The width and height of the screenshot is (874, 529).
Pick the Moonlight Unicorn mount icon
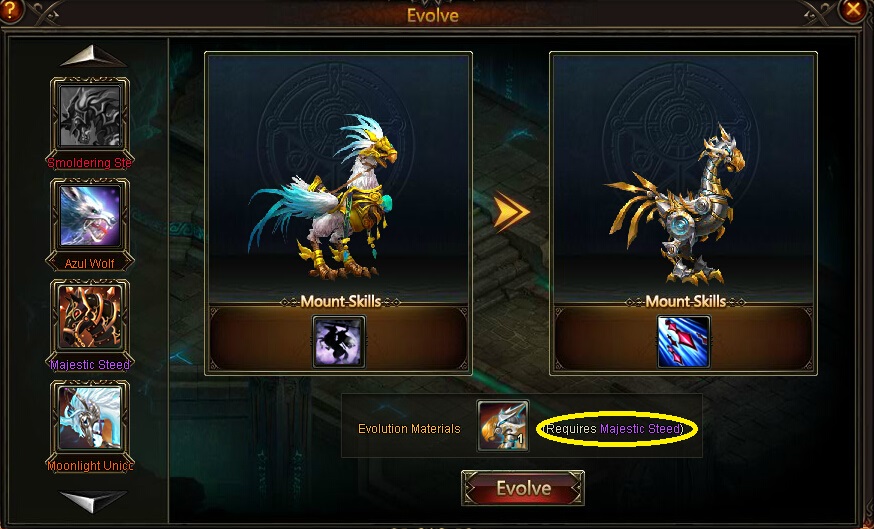coord(90,418)
